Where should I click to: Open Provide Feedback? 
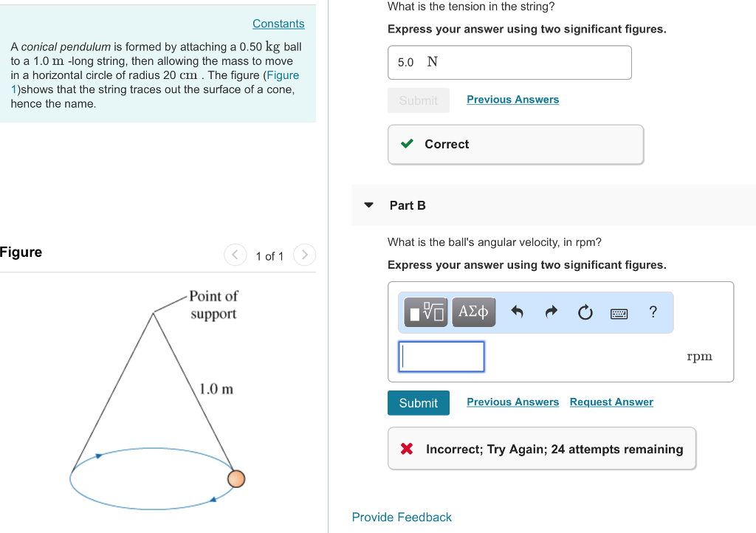click(x=402, y=517)
